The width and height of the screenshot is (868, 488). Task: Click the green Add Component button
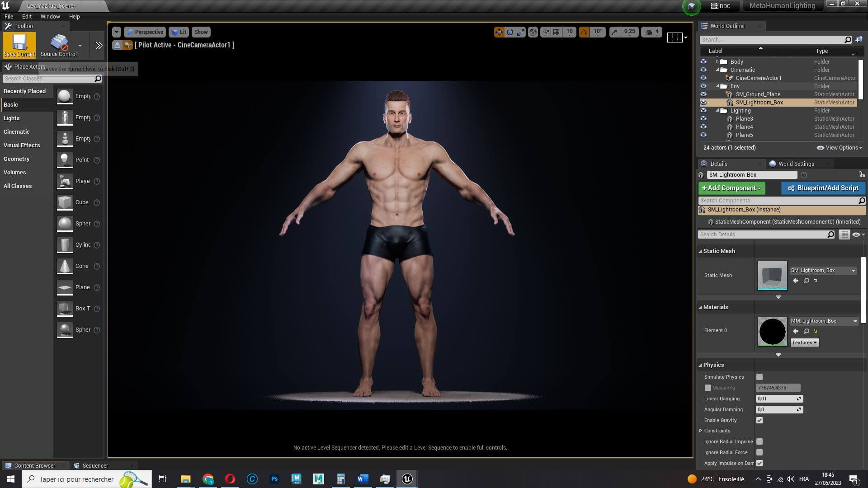(x=731, y=188)
